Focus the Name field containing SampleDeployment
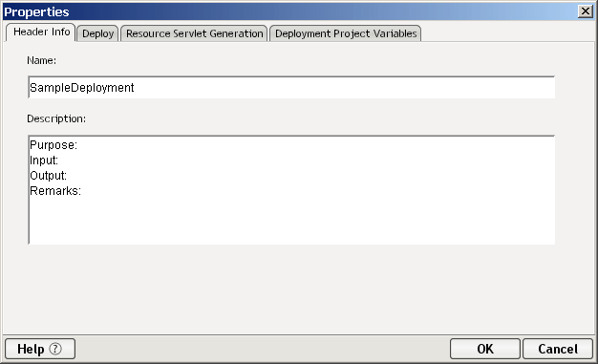Viewport: 598px width, 364px height. tap(291, 87)
